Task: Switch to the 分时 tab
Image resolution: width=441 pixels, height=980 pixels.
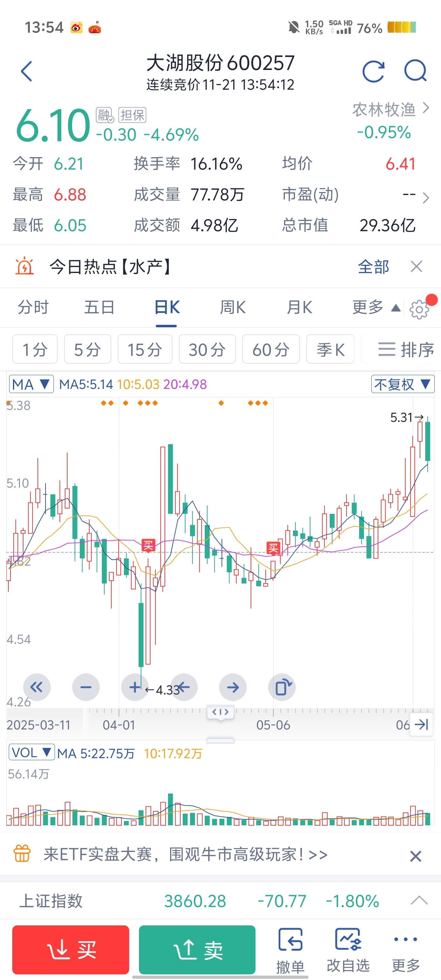Action: 34,307
